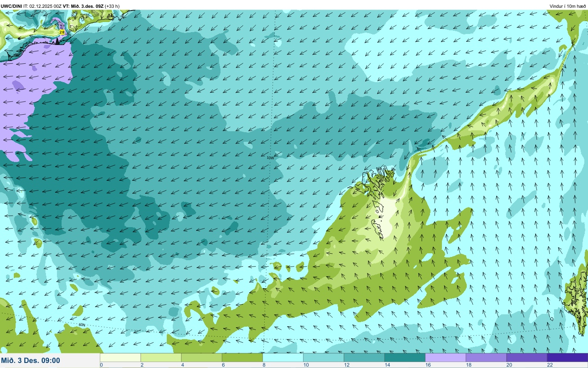Click the legend value 12
The image size is (588, 368).
(347, 365)
